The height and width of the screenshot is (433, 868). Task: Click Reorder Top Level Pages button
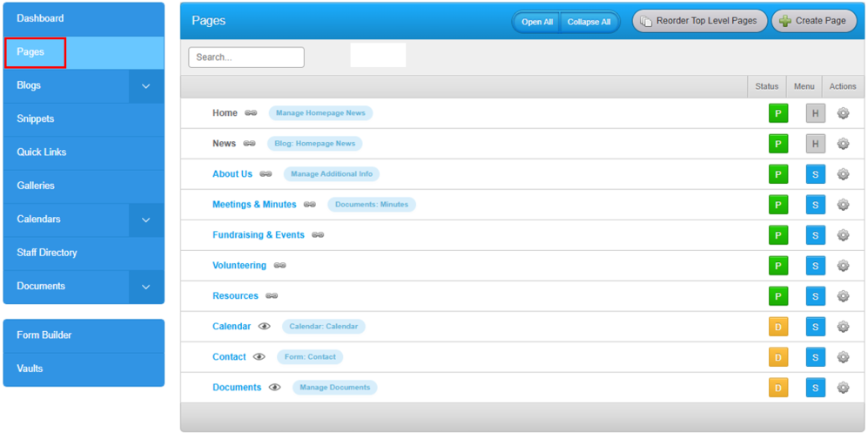click(700, 21)
